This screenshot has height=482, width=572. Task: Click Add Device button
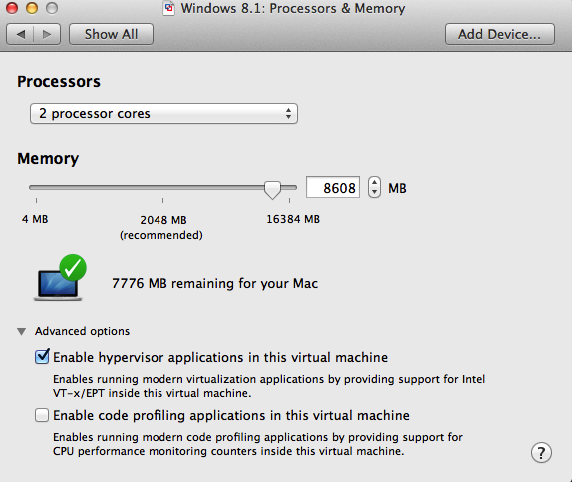click(500, 34)
